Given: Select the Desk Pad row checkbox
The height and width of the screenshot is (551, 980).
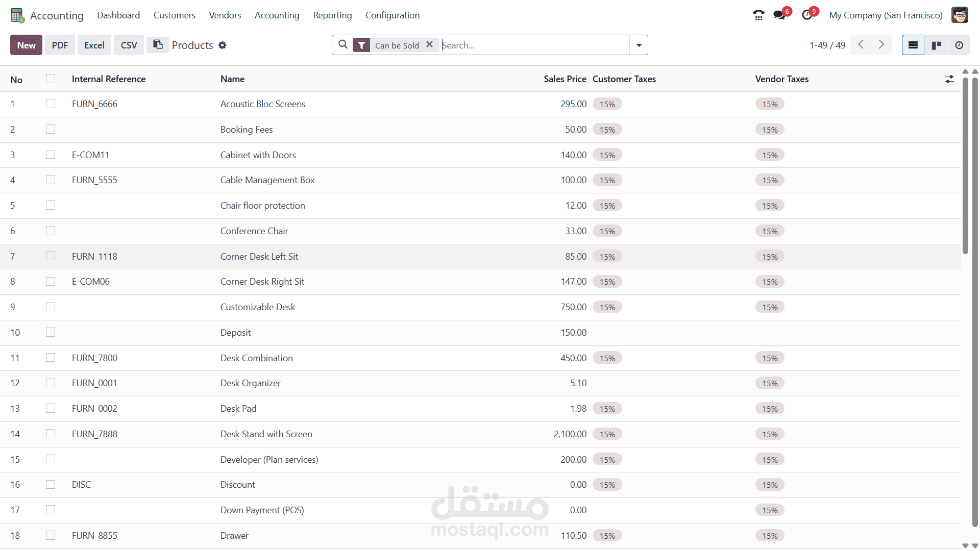Looking at the screenshot, I should point(51,409).
